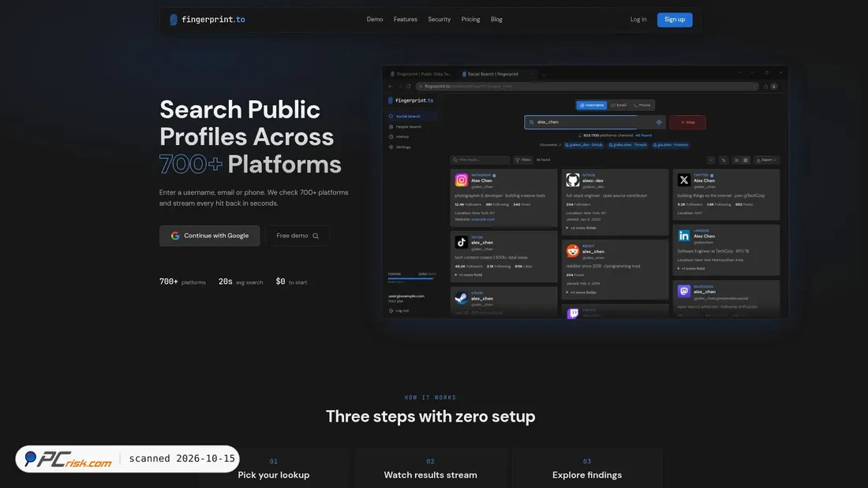
Task: Click the Explore findings step card
Action: click(x=587, y=468)
